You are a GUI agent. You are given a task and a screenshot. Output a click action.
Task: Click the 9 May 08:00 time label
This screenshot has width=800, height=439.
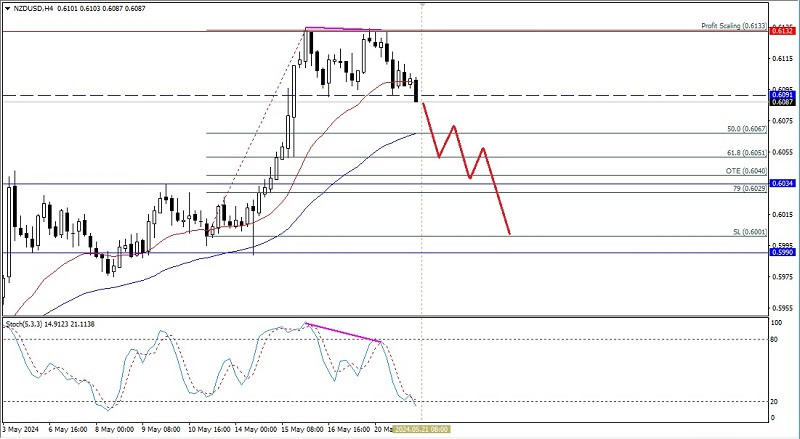tap(161, 429)
